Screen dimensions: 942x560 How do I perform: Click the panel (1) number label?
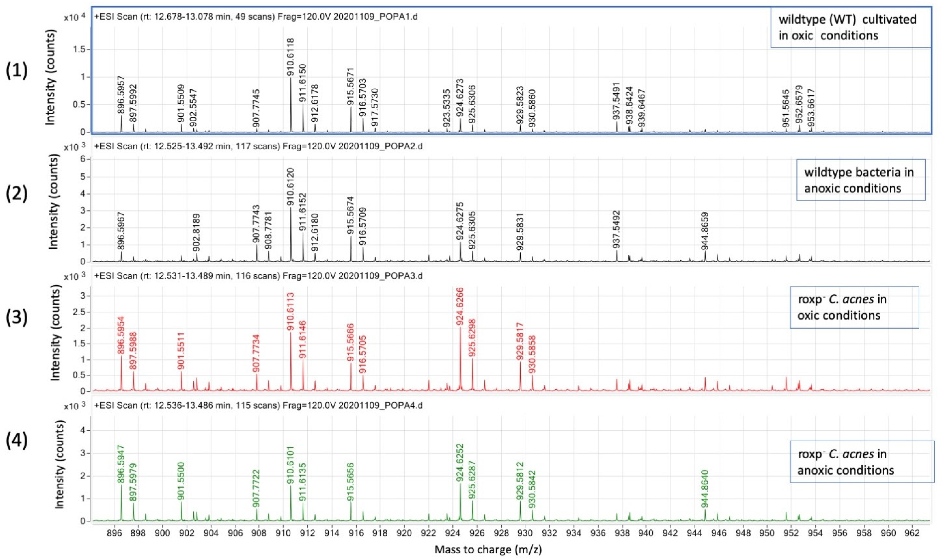[17, 71]
